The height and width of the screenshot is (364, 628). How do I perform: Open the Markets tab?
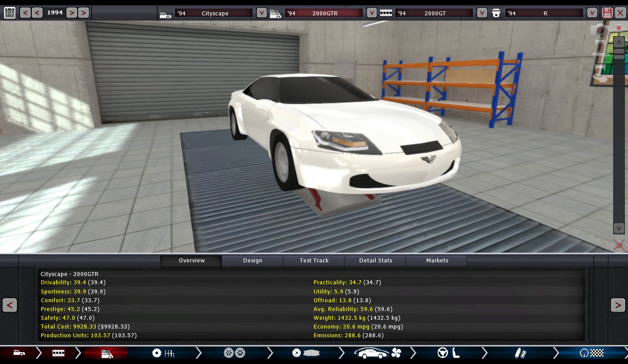click(437, 261)
